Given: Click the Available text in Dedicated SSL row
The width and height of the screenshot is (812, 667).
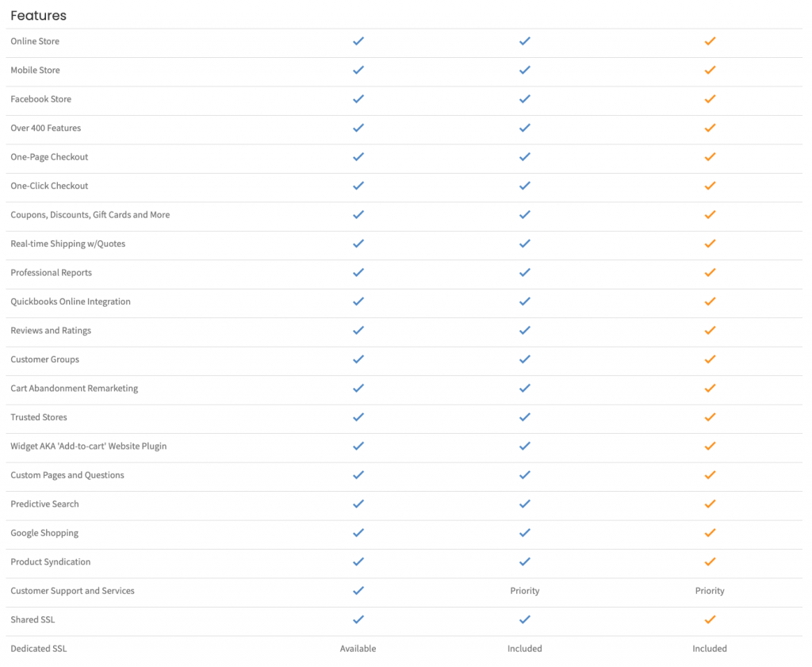Looking at the screenshot, I should coord(358,648).
